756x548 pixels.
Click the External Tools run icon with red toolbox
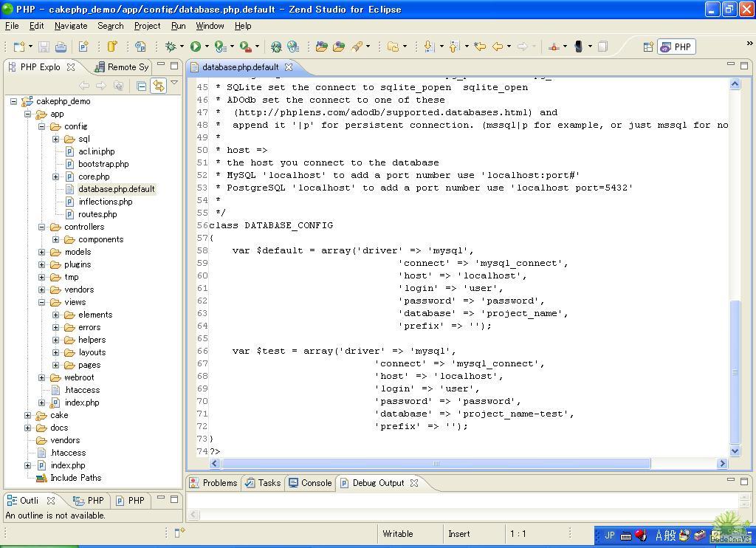245,47
